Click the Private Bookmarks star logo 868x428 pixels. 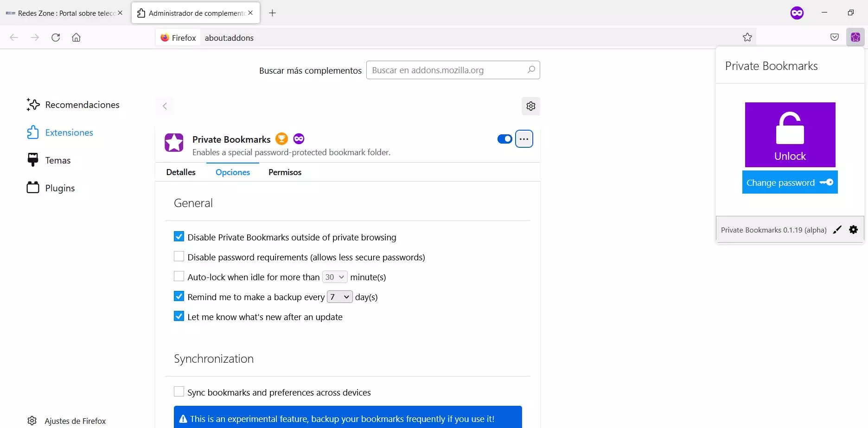pos(174,143)
